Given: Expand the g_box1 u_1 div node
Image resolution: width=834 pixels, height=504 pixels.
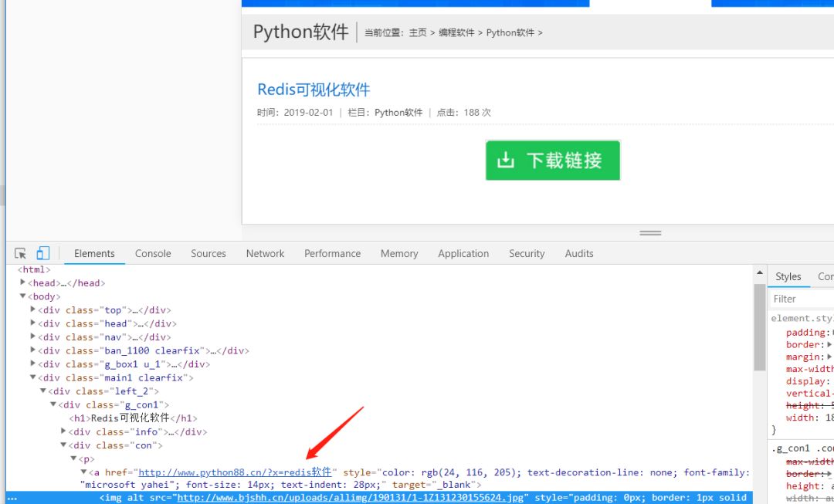Looking at the screenshot, I should tap(33, 364).
